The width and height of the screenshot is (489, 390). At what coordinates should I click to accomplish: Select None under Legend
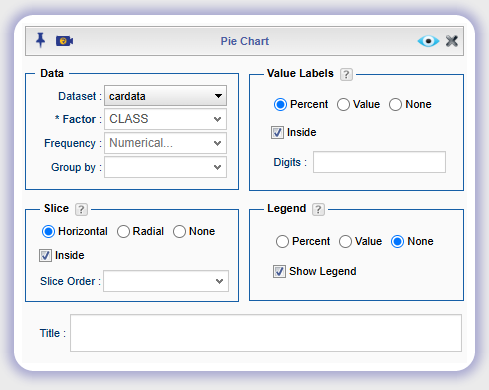tap(397, 241)
